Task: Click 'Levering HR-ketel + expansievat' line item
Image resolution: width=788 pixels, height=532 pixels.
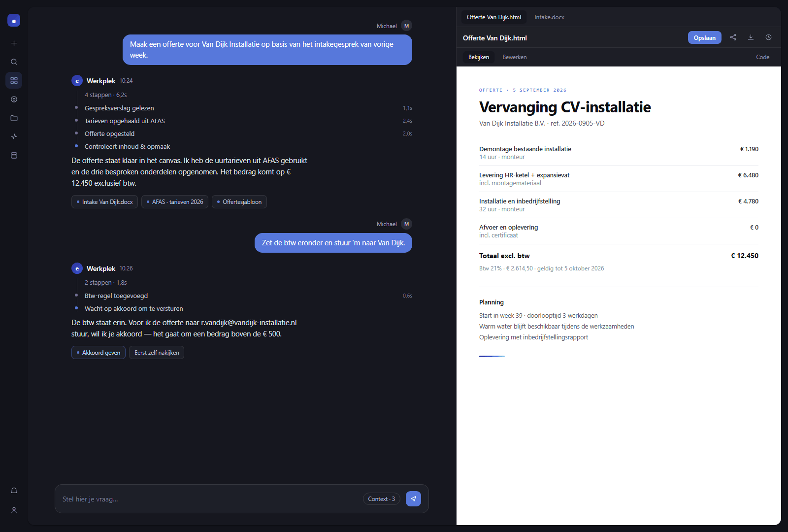Action: coord(619,179)
